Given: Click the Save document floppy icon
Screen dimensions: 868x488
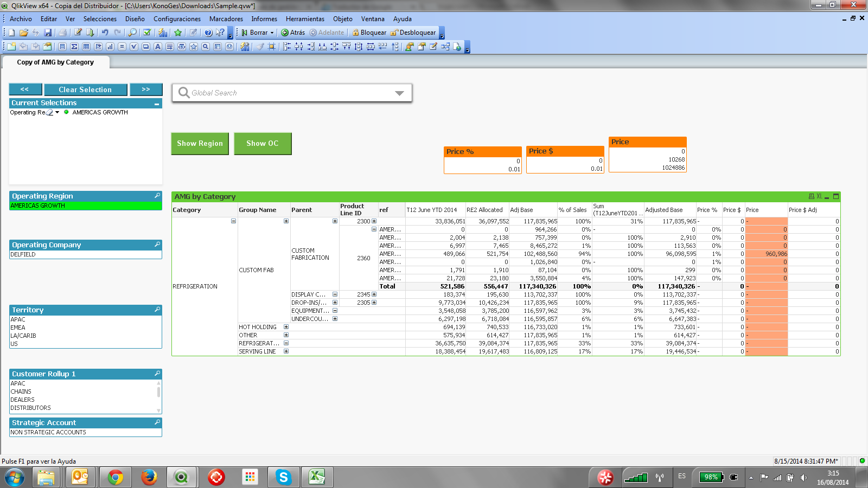Looking at the screenshot, I should click(48, 33).
